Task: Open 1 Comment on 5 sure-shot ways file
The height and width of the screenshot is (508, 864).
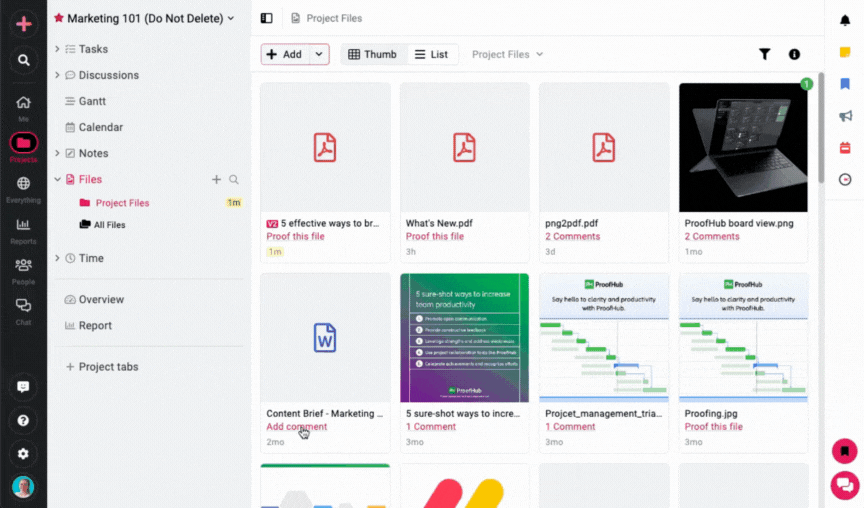Action: click(x=431, y=426)
